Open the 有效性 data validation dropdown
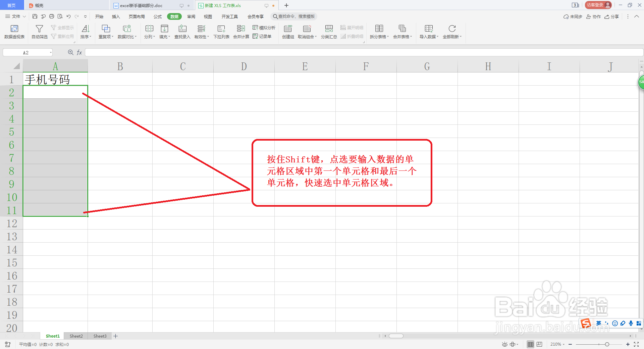This screenshot has height=349, width=644. pyautogui.click(x=201, y=32)
